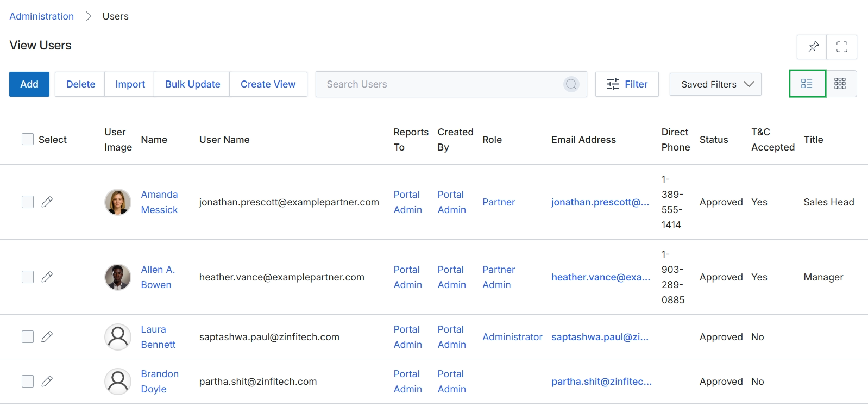Select username heather.vance@examplepartner.com cell
Image resolution: width=868 pixels, height=412 pixels.
[282, 277]
